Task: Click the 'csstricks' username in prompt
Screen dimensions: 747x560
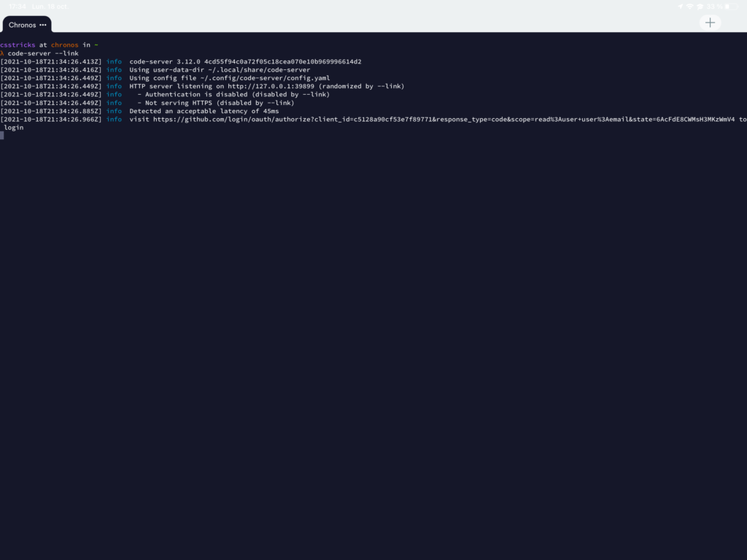Action: pos(18,44)
